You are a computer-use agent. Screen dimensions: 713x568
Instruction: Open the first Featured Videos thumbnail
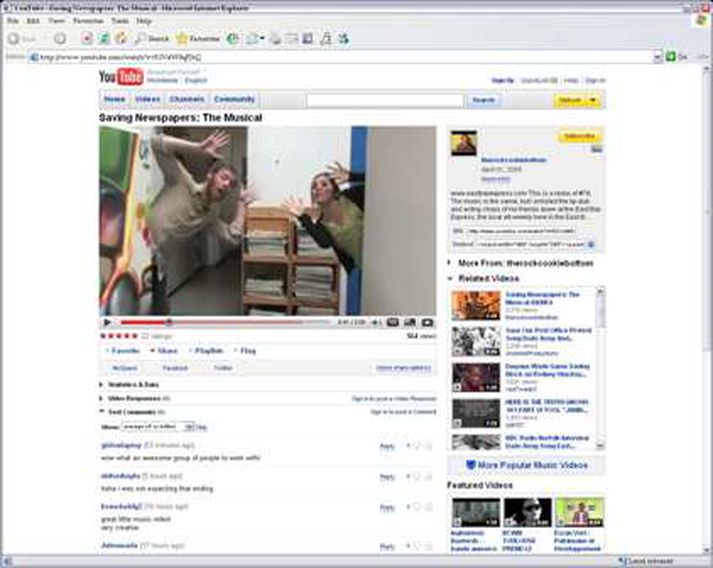(x=476, y=512)
